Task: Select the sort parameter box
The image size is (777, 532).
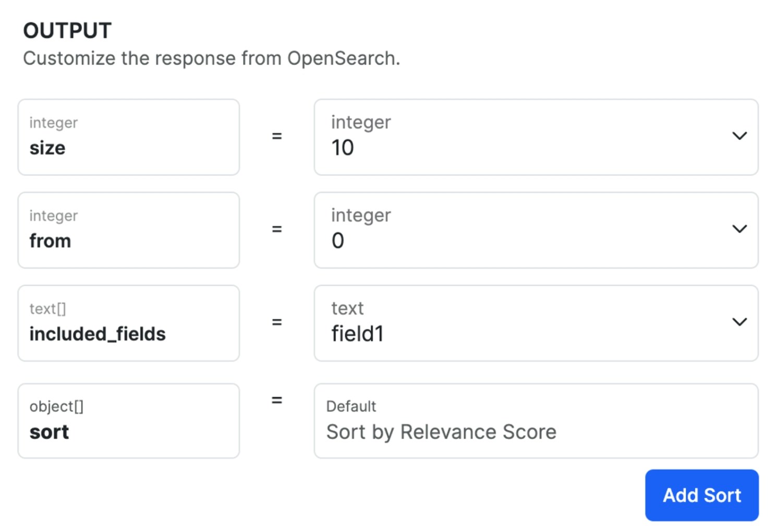Action: click(x=128, y=421)
